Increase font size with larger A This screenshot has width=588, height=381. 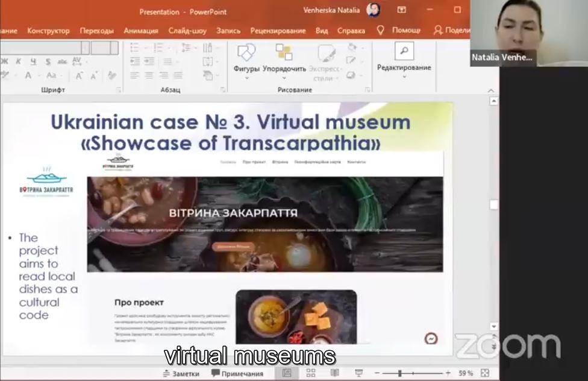coord(79,75)
